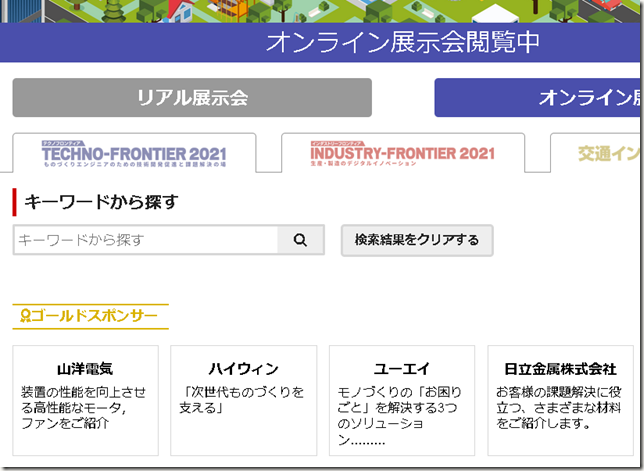The height and width of the screenshot is (471, 644).
Task: Select the リアル展示会 button
Action: 192,98
